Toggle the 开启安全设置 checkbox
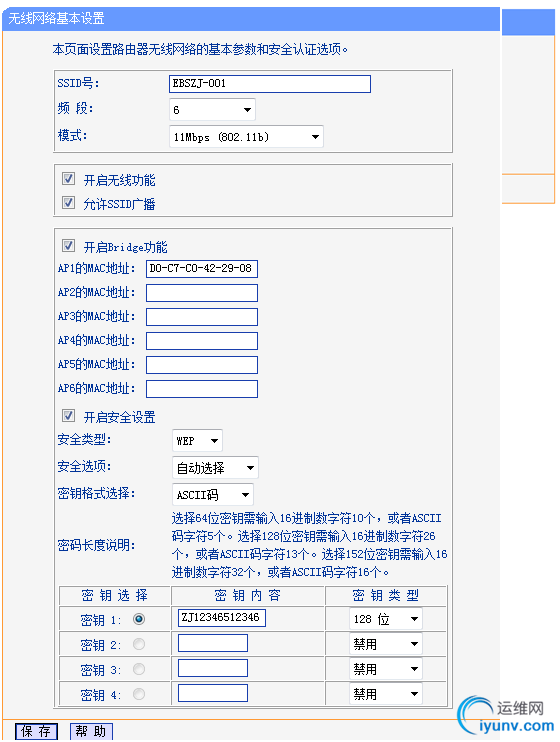The height and width of the screenshot is (742, 560). tap(69, 416)
